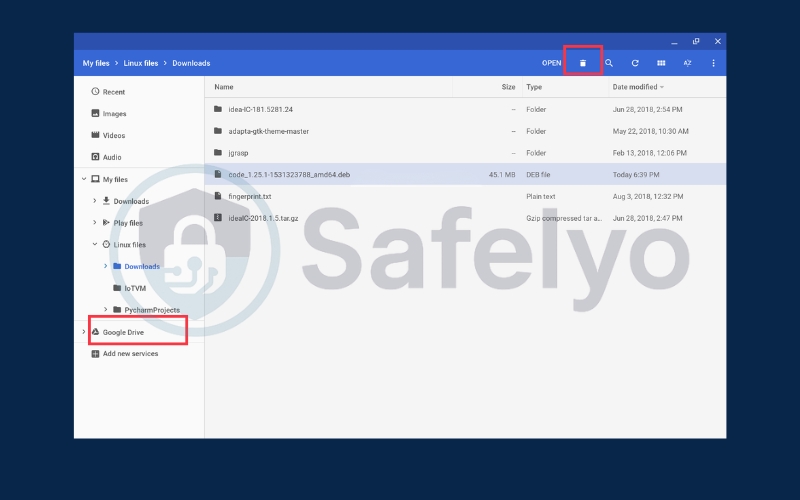Select Play files in the sidebar
Viewport: 800px width, 500px height.
pyautogui.click(x=128, y=223)
